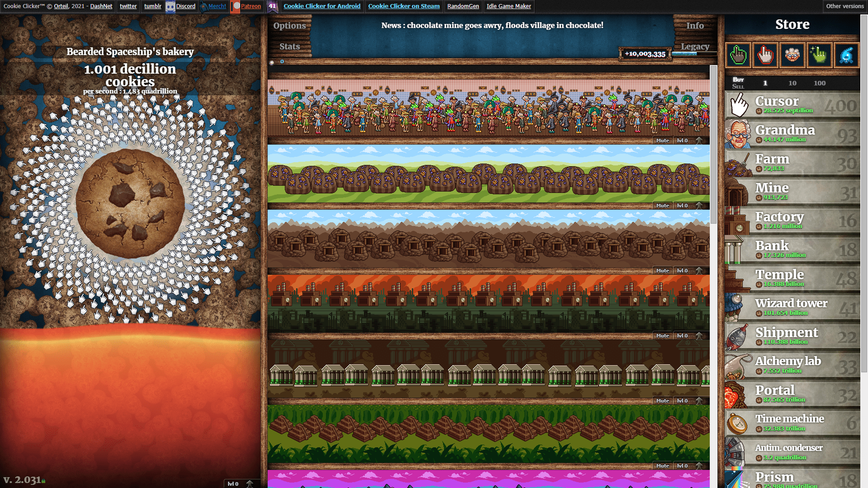Mute the Mine building row
868x488 pixels.
click(x=662, y=271)
